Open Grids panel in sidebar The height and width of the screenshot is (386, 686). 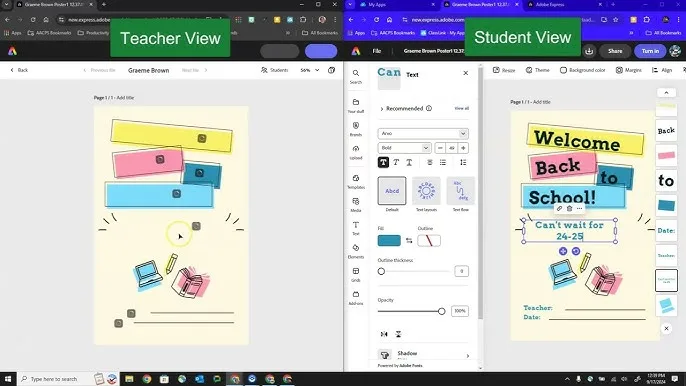(356, 274)
